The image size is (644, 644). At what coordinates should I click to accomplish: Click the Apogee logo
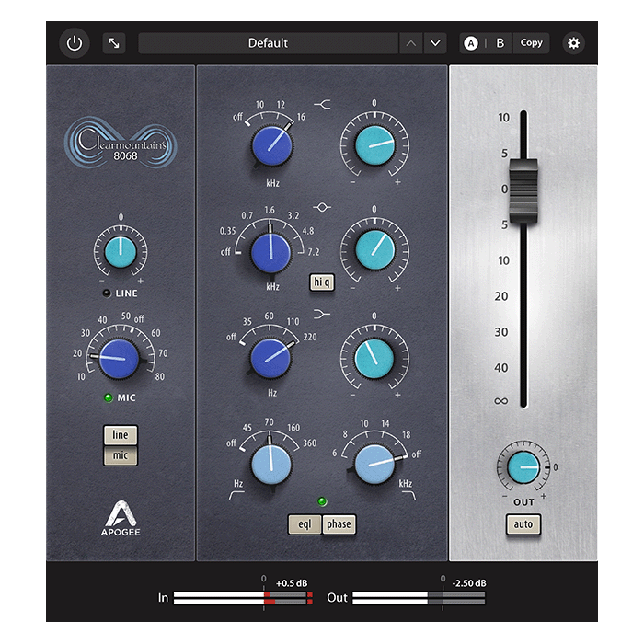pos(121,518)
